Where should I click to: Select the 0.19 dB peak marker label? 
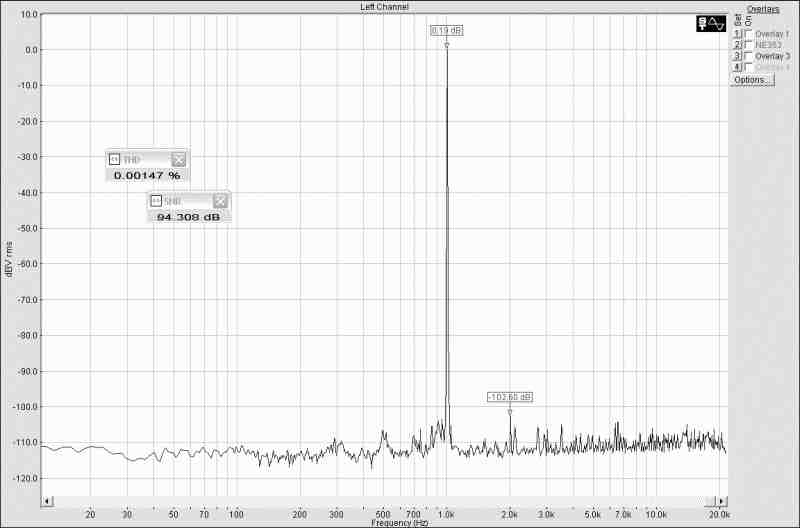tap(446, 31)
